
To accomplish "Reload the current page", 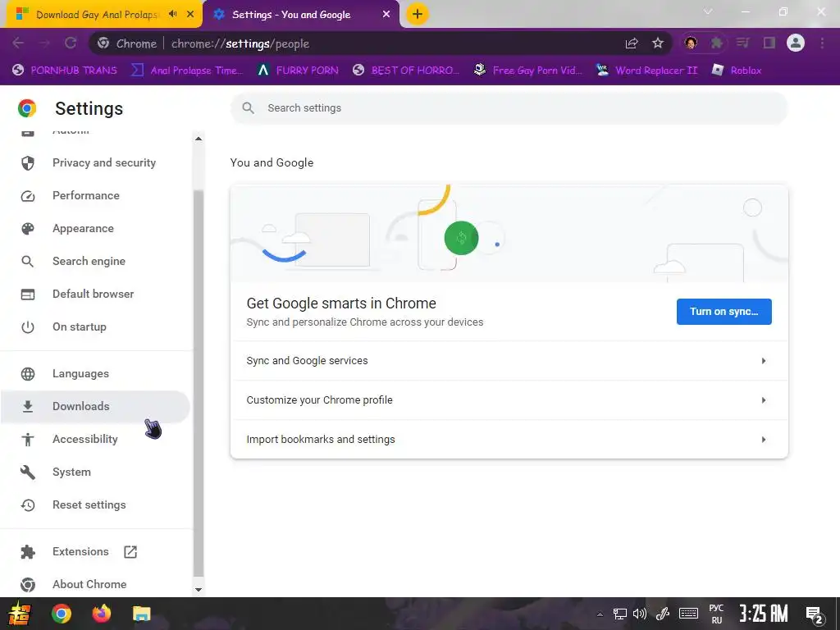I will (71, 43).
